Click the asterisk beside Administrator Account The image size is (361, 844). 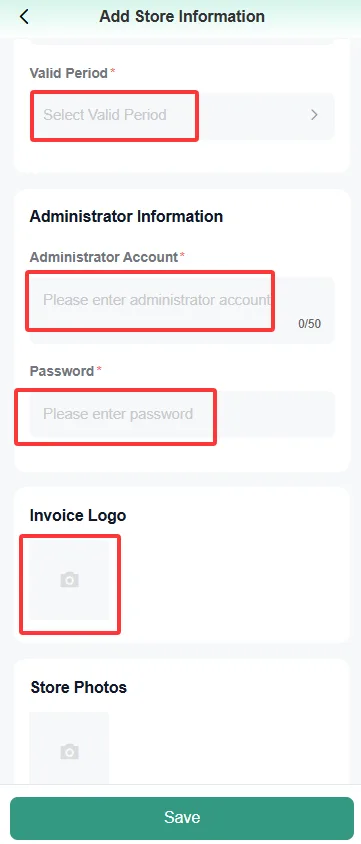tap(182, 256)
